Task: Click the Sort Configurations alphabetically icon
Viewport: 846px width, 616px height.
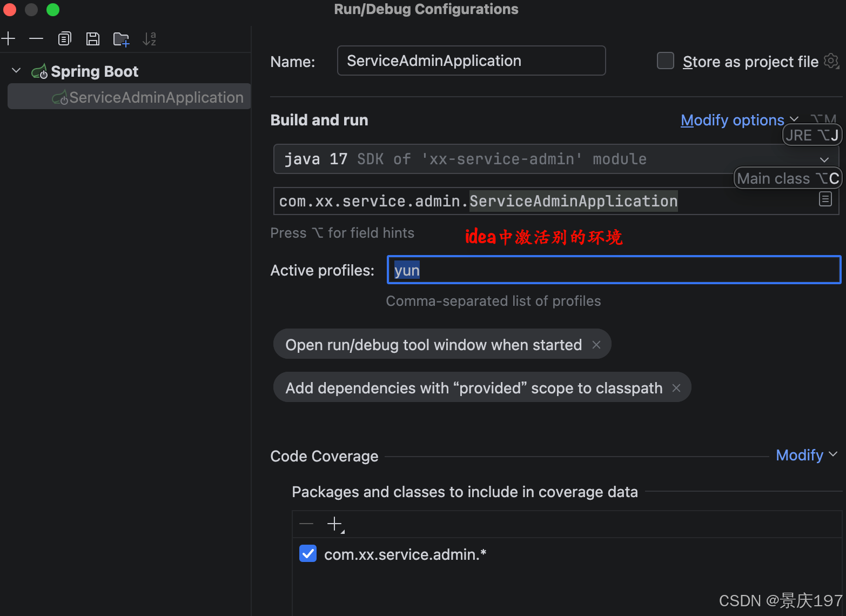Action: 149,39
